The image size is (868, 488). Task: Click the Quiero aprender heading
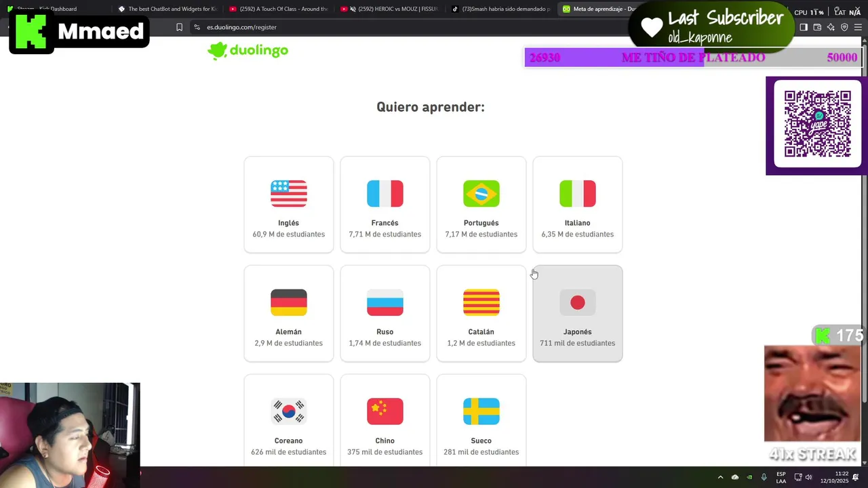click(431, 107)
